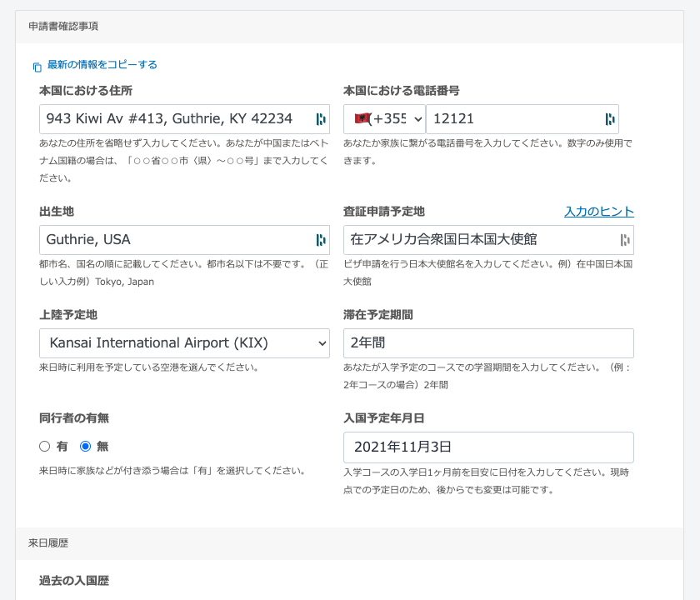Open the 最新の情報をコピーする link
700x600 pixels.
tap(102, 65)
